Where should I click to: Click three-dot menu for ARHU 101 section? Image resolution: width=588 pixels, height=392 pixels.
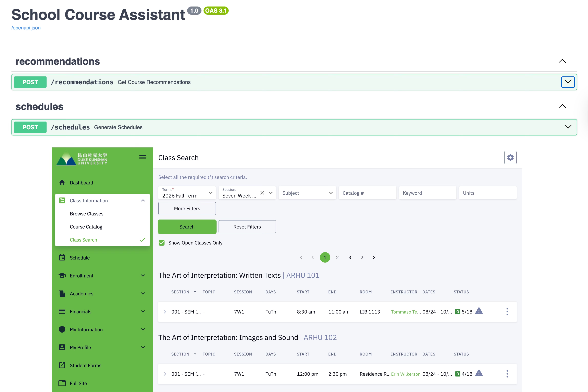click(507, 312)
